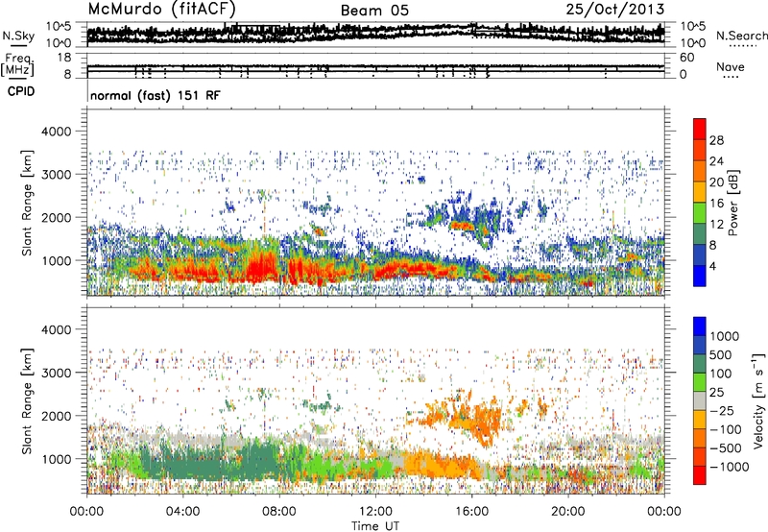Click the 04:00 time tick label
The image size is (768, 532).
pos(182,512)
